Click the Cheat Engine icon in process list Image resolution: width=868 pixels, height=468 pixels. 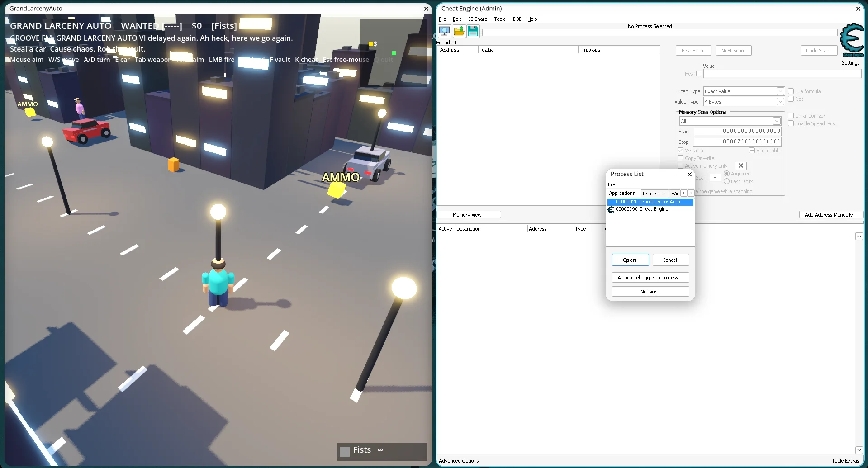pyautogui.click(x=611, y=209)
